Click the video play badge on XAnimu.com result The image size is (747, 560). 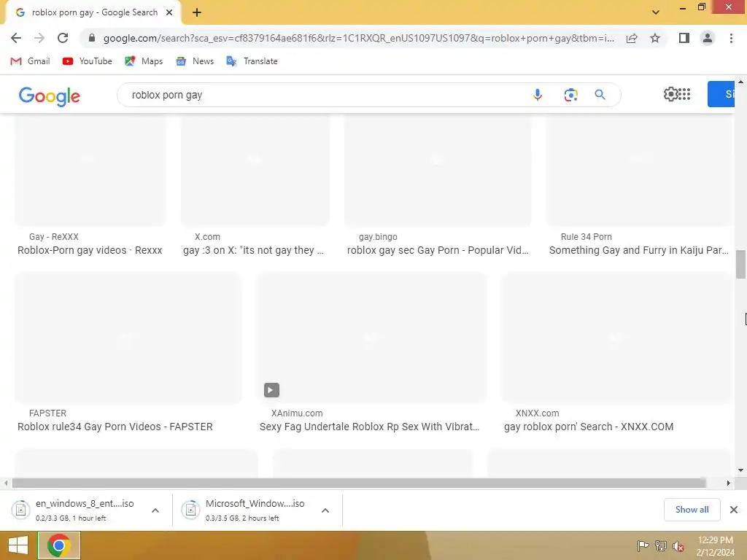tap(271, 390)
